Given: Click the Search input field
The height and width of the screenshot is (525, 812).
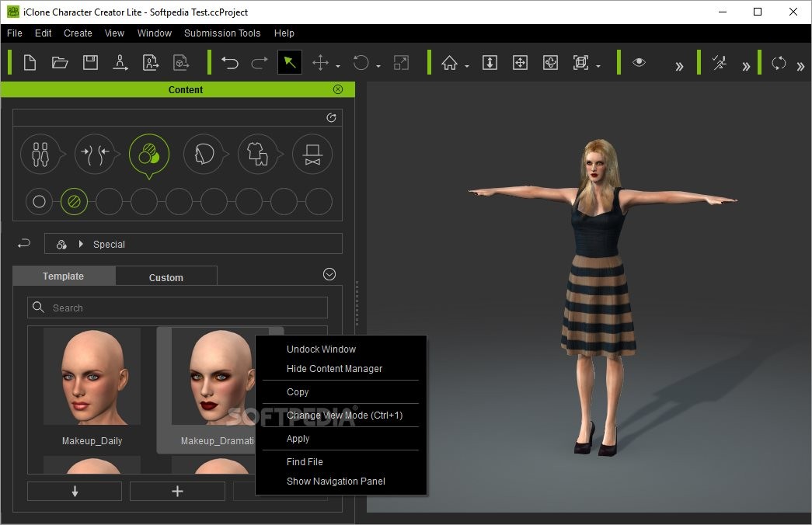Looking at the screenshot, I should (177, 308).
